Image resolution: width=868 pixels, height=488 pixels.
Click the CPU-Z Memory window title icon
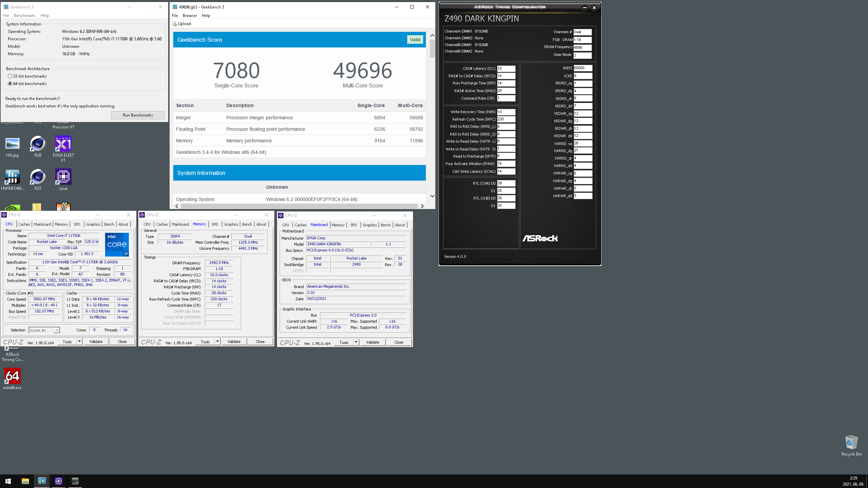pos(142,215)
